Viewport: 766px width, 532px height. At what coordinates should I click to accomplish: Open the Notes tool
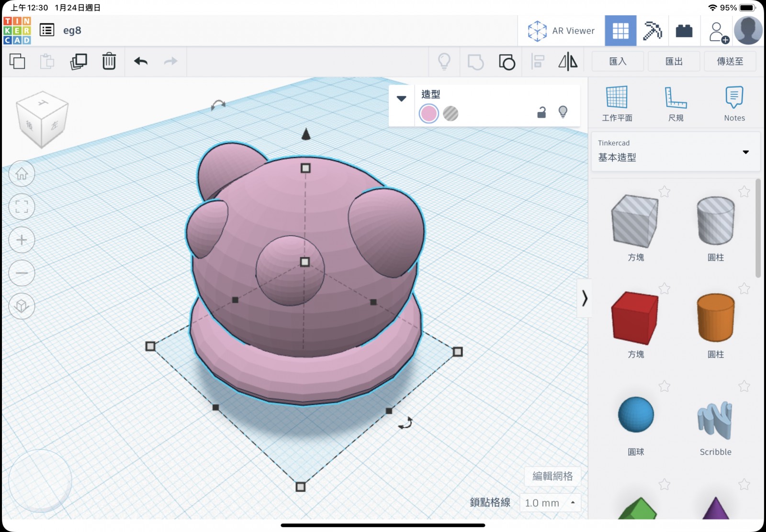coord(734,104)
